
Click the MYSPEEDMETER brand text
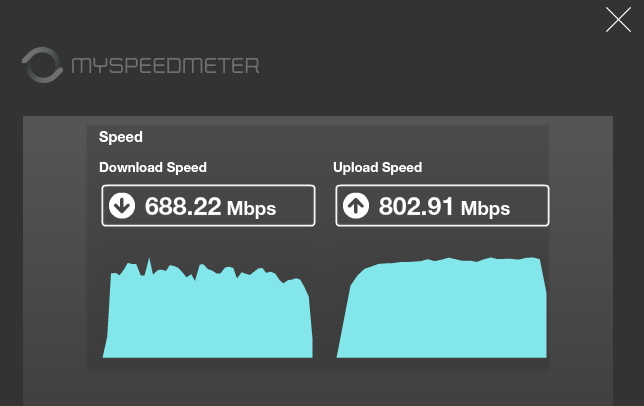click(x=165, y=66)
